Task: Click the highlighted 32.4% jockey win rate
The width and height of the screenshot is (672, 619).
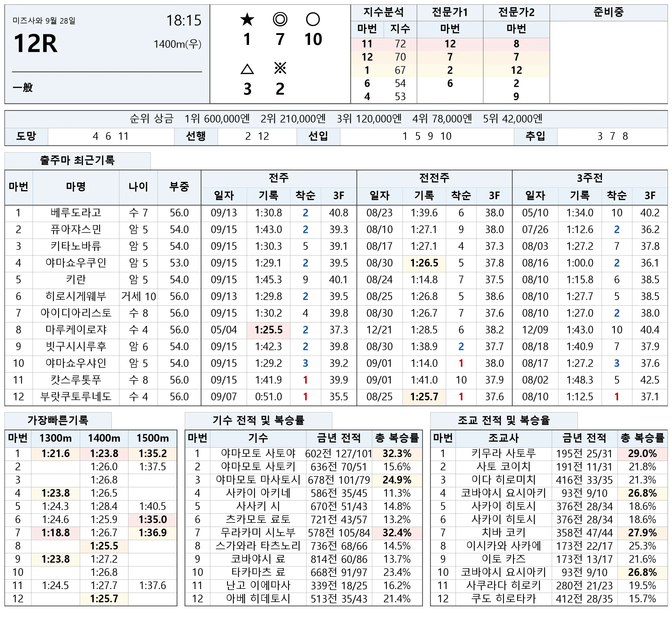Action: 397,532
